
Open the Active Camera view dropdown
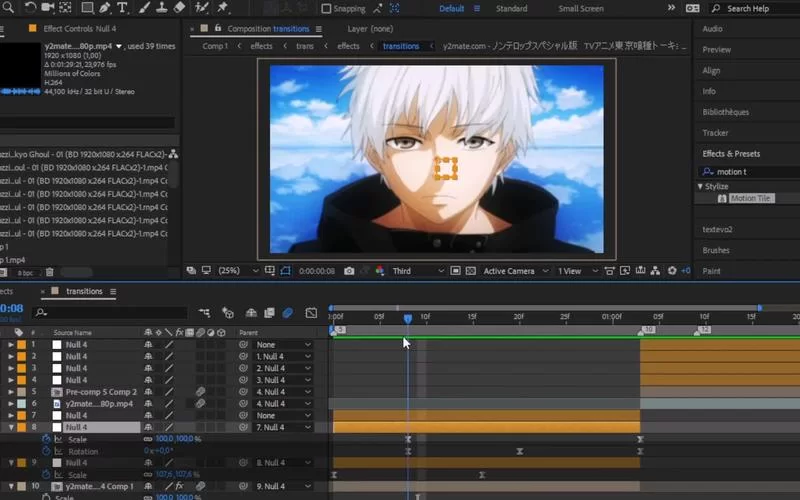(x=516, y=271)
